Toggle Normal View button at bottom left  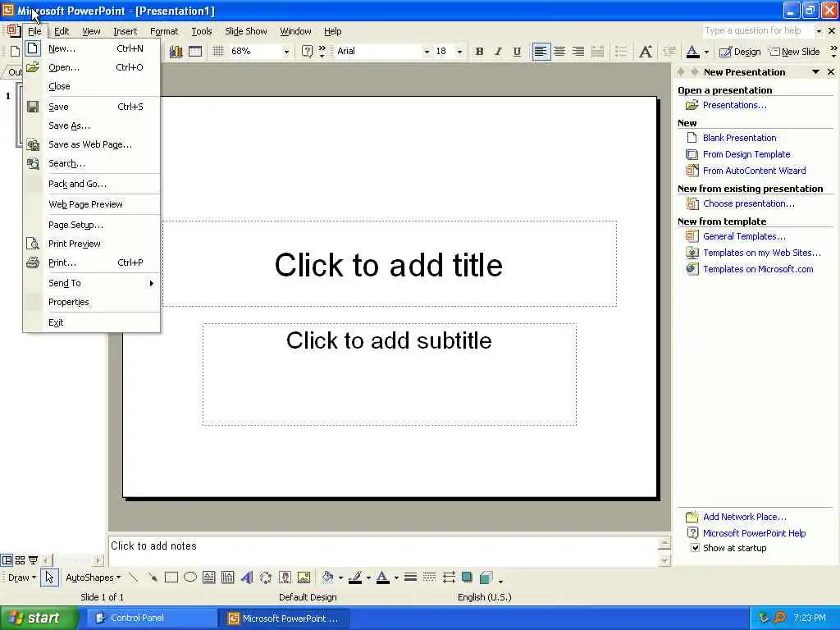[x=7, y=560]
